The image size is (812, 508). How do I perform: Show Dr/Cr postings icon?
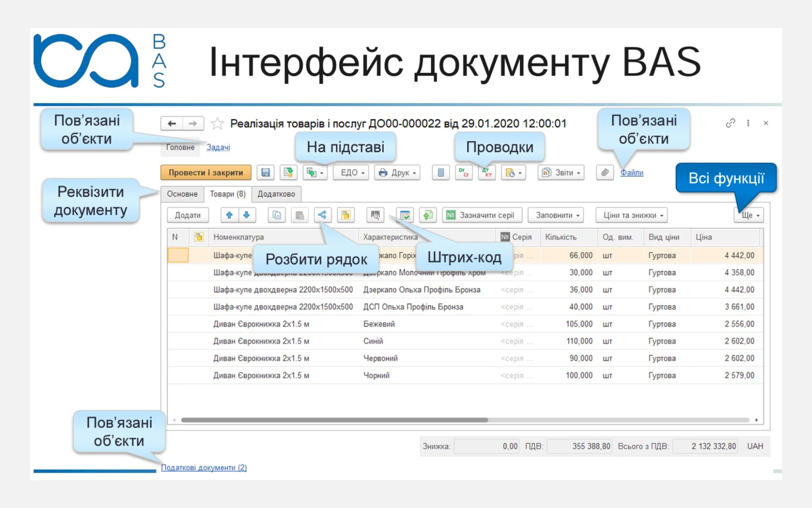coord(464,172)
